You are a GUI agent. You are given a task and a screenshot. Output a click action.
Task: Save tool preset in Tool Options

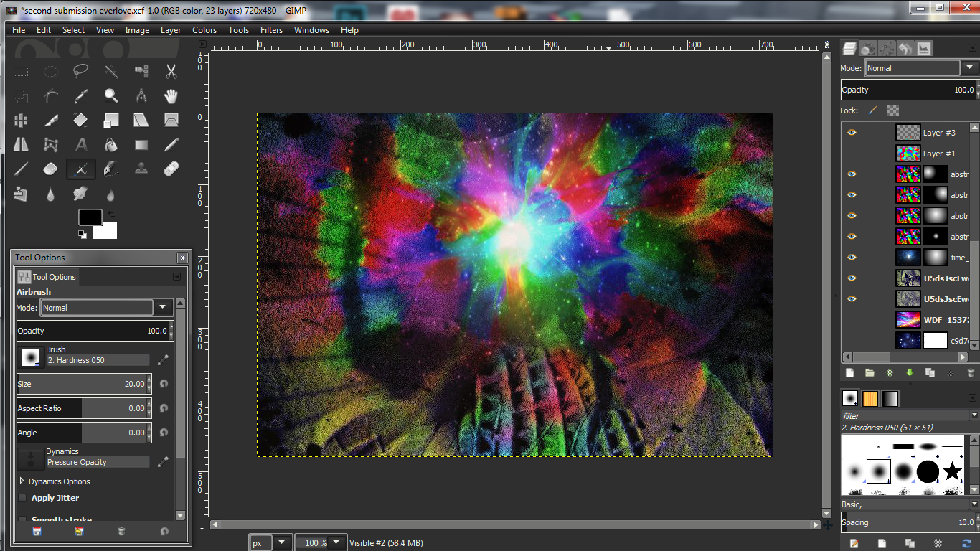coord(37,532)
